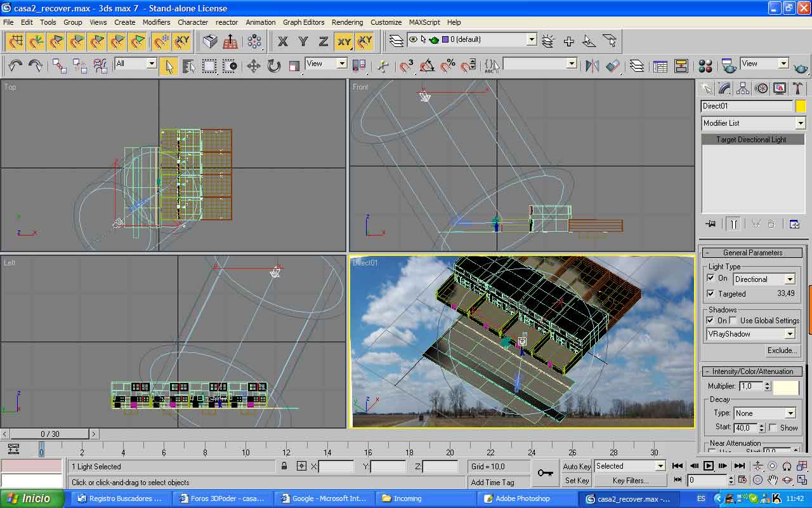Click the Configure Modifier Sets icon
The image size is (812, 508).
click(794, 224)
